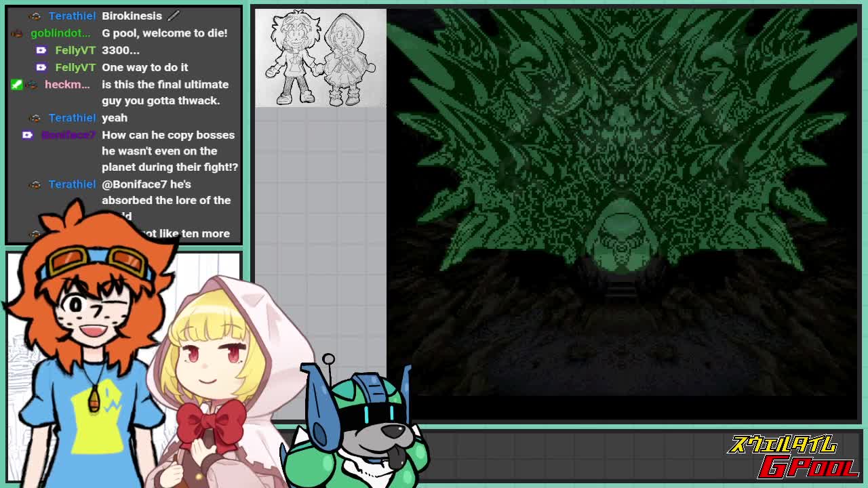This screenshot has height=488, width=868.
Task: Click the @Boniface7 mention in Terathiel's reply
Action: point(134,184)
